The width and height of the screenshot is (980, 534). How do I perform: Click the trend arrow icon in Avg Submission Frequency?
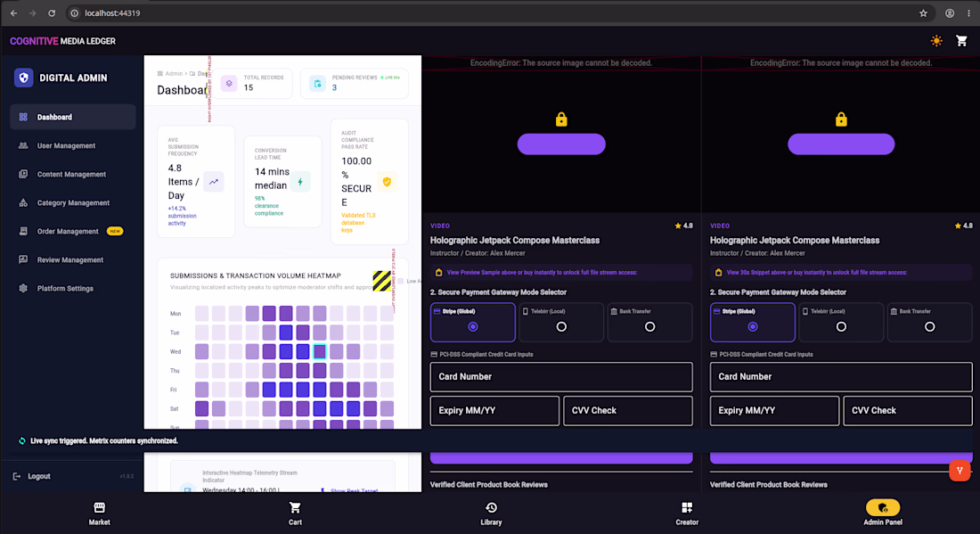pyautogui.click(x=214, y=182)
